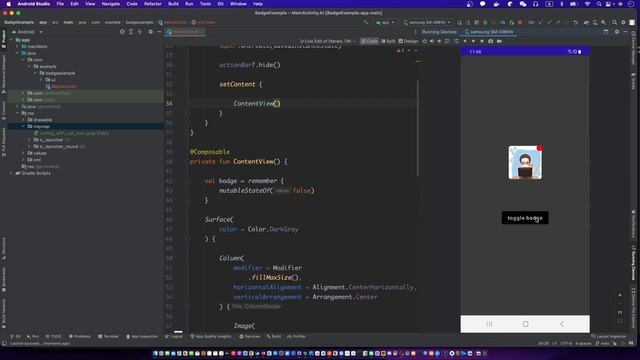Tap the emulator home navigation icon

tap(525, 324)
